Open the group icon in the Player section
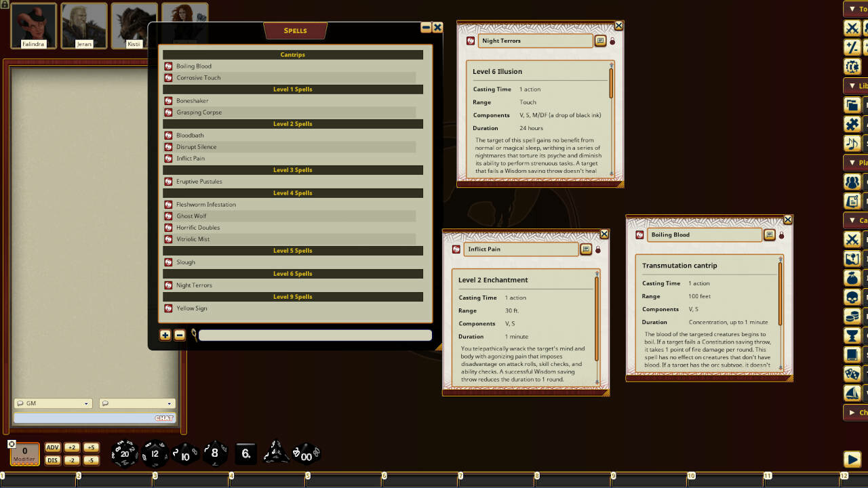Viewport: 868px width, 488px height. [x=852, y=182]
